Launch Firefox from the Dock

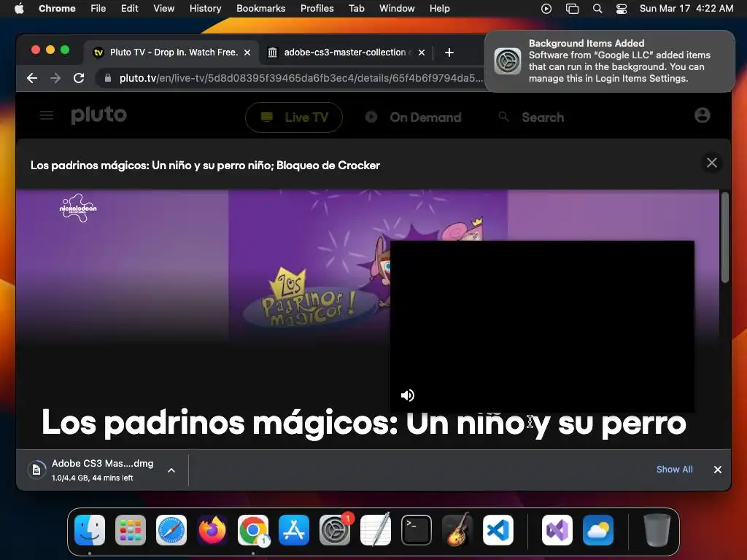pos(212,530)
